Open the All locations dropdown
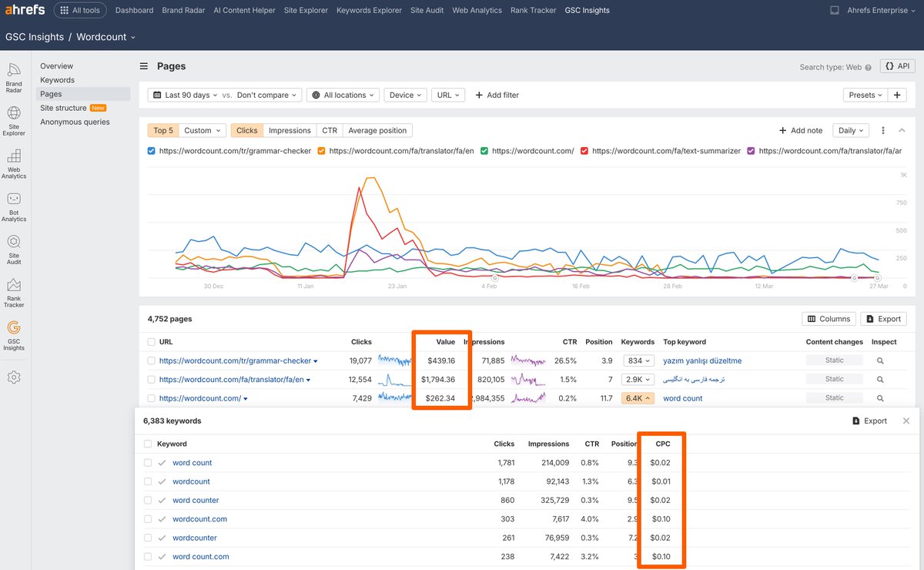 343,95
